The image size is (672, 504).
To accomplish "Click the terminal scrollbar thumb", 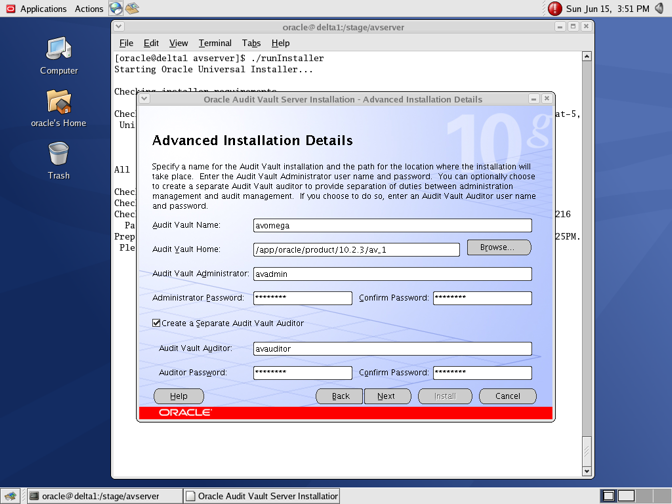I will (587, 451).
